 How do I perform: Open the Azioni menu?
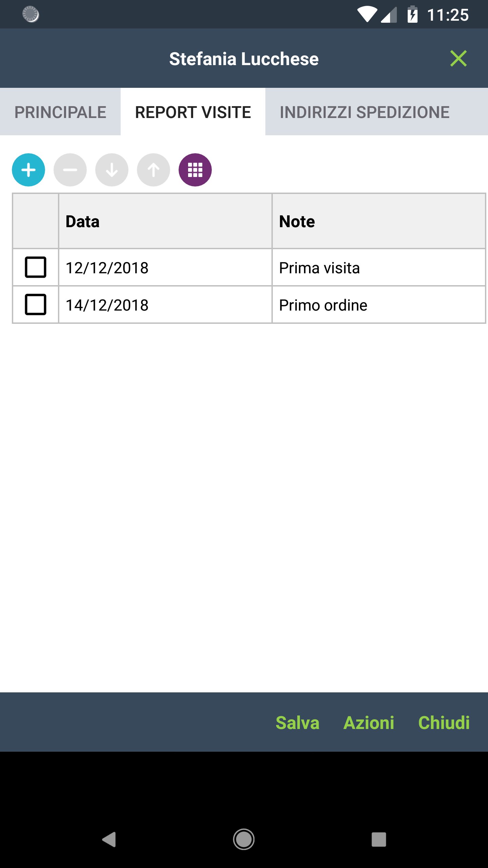[369, 723]
